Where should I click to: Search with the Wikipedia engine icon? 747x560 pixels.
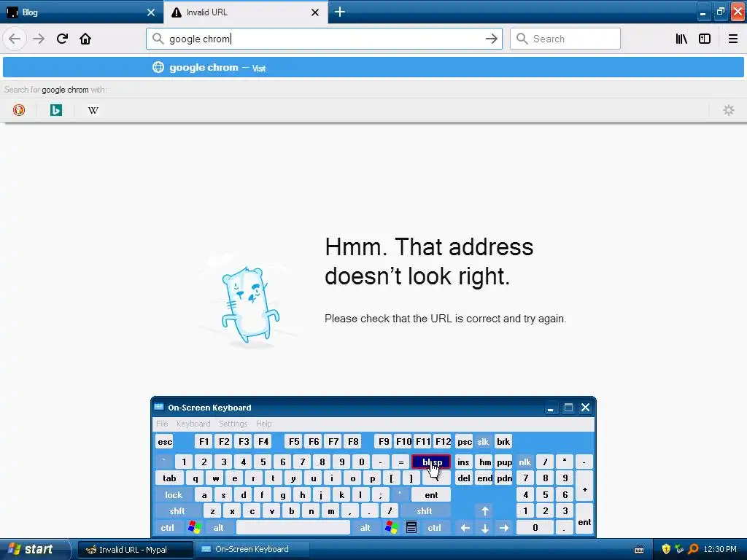(x=93, y=110)
